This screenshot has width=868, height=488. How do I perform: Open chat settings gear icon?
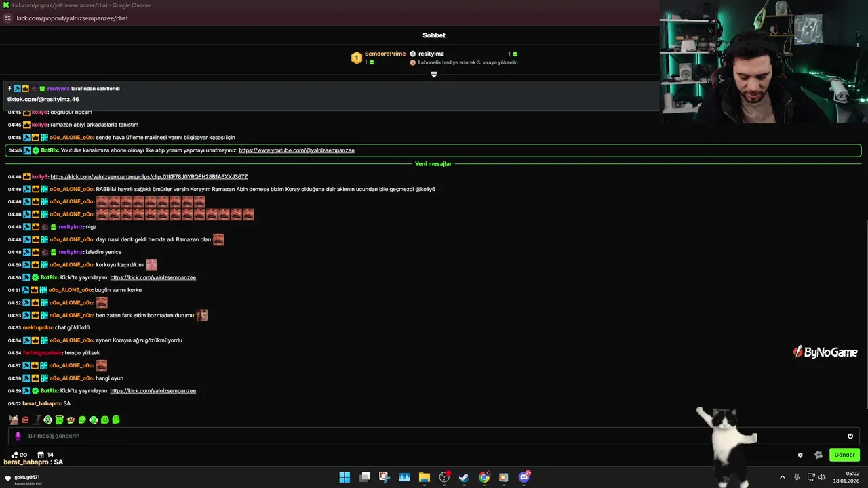800,455
